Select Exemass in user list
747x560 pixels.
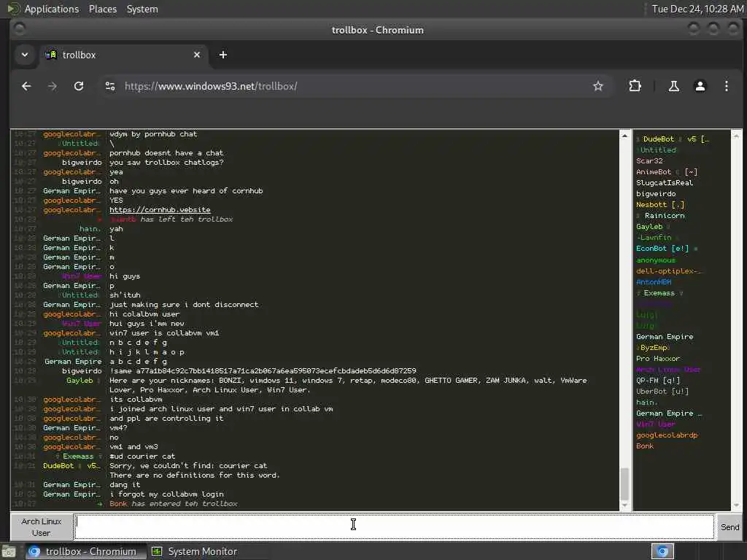pyautogui.click(x=659, y=293)
